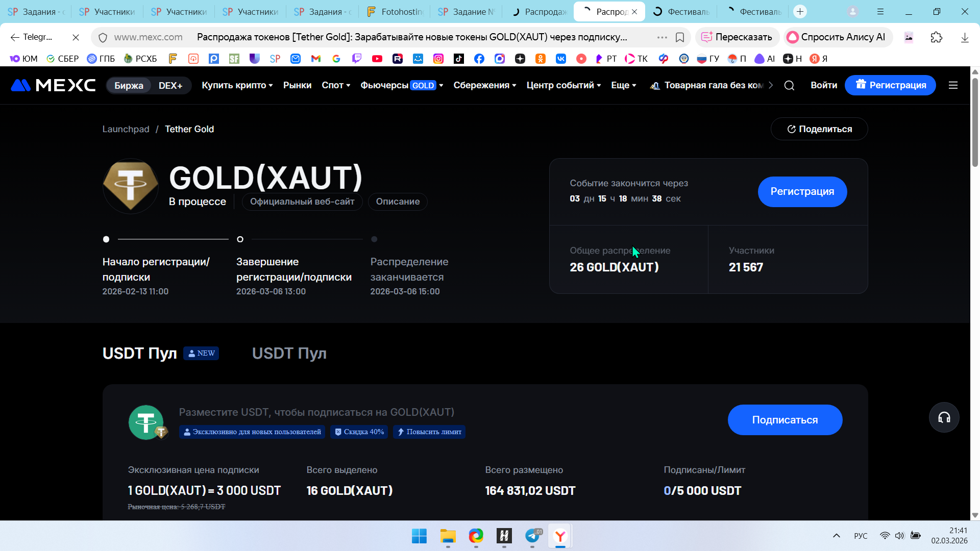Expand the Сбережения dropdown menu
This screenshot has width=980, height=551.
pyautogui.click(x=484, y=85)
